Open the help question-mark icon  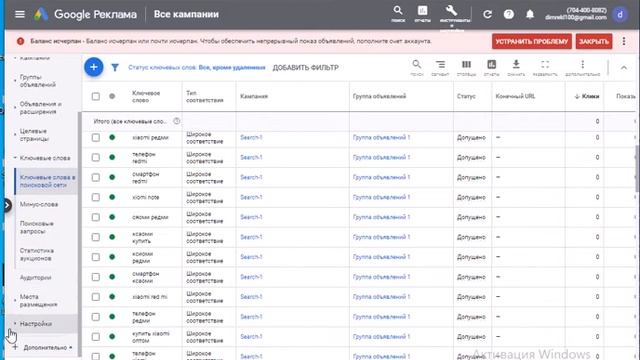pyautogui.click(x=509, y=14)
